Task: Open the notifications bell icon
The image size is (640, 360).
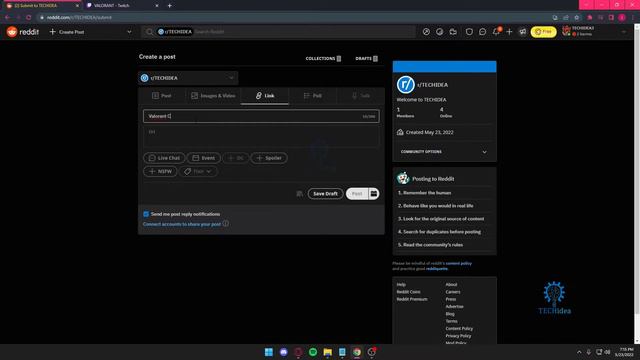Action: (496, 32)
